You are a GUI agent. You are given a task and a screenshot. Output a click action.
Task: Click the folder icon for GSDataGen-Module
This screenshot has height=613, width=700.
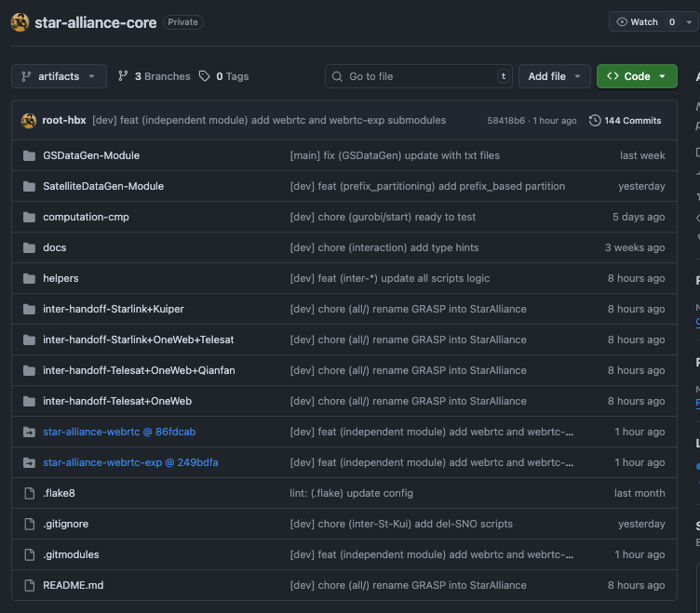29,155
